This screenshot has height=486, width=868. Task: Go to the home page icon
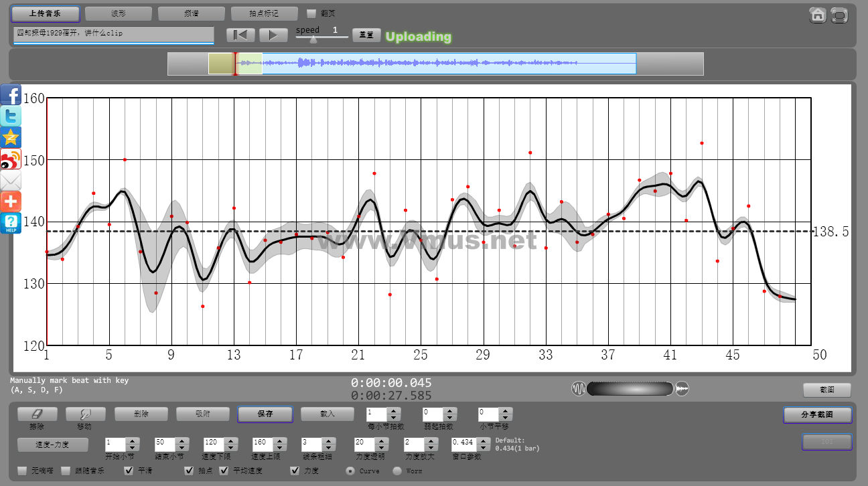[x=818, y=15]
